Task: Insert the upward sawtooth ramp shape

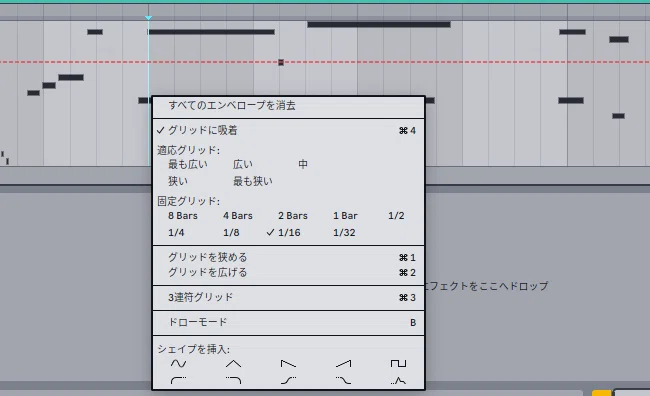Action: (343, 364)
